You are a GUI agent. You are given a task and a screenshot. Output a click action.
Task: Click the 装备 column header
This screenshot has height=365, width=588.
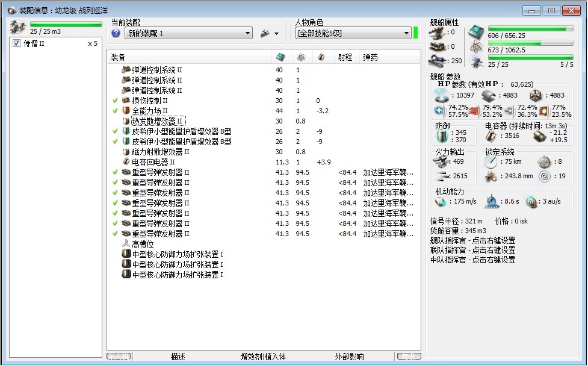pos(190,57)
